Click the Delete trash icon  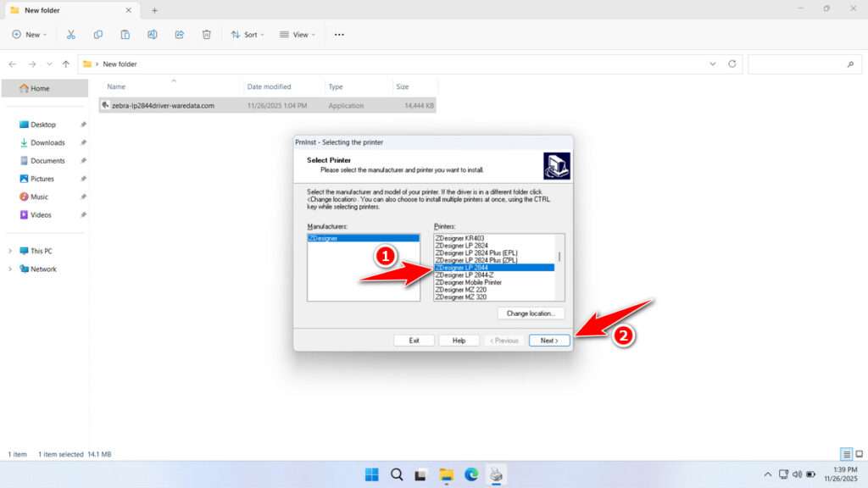coord(206,34)
